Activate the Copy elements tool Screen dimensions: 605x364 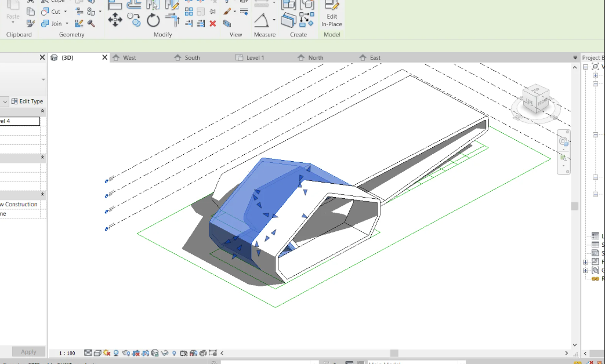134,20
